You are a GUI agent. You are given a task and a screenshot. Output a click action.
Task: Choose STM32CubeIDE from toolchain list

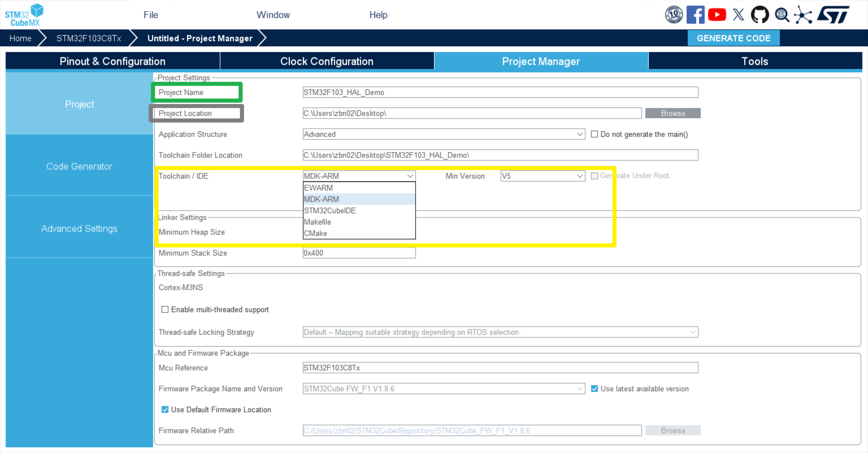(359, 210)
